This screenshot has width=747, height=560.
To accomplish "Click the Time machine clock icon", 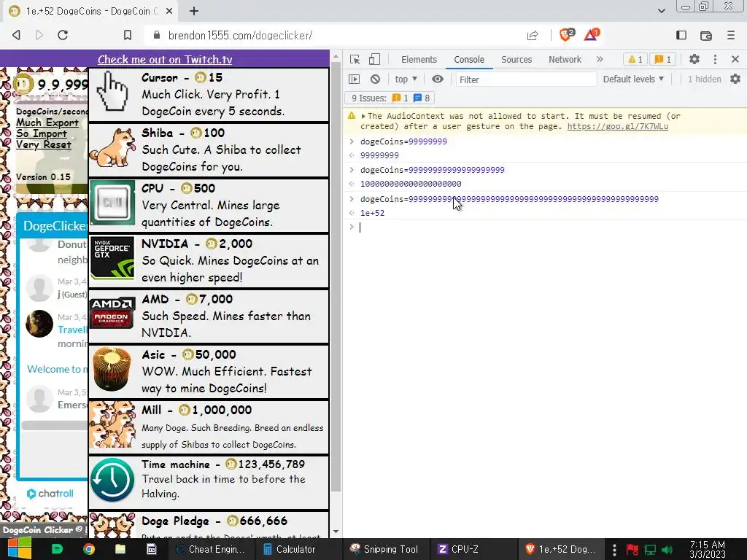I will click(x=112, y=480).
